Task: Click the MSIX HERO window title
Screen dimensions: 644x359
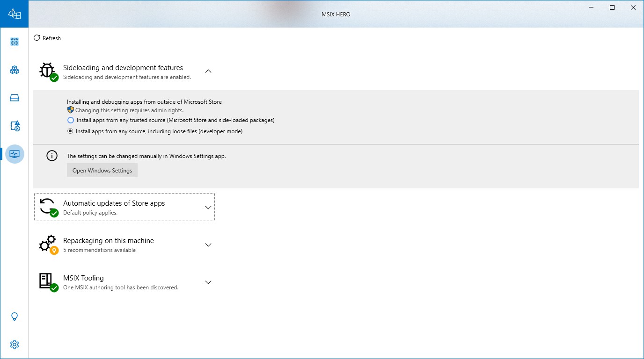Action: 336,14
